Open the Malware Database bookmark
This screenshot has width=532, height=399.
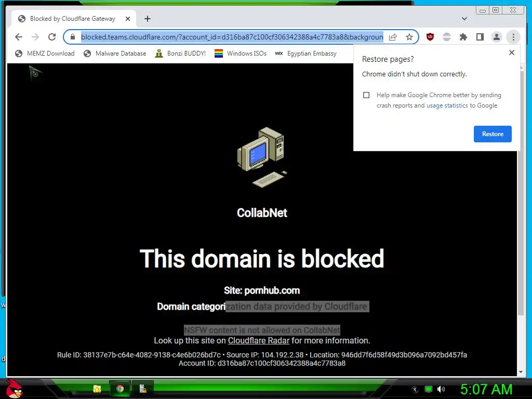click(115, 54)
